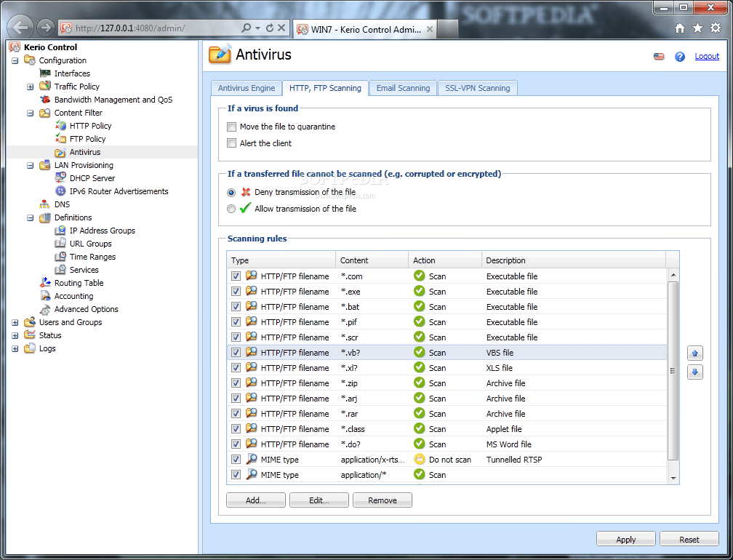Collapse the Definitions node

click(31, 217)
